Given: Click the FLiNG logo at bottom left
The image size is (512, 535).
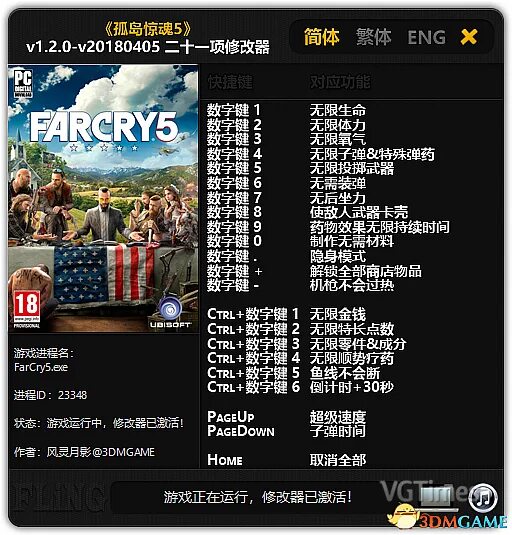Looking at the screenshot, I should 58,498.
